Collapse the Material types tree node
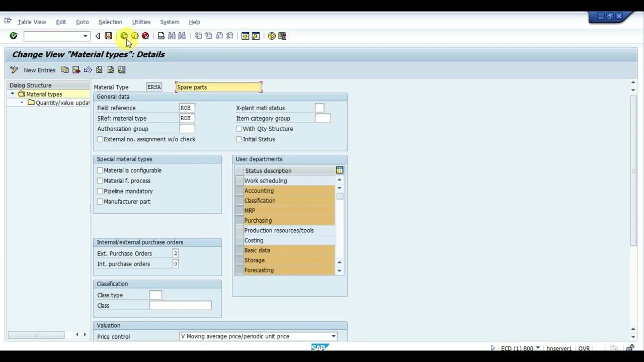The image size is (644, 362). click(x=13, y=94)
